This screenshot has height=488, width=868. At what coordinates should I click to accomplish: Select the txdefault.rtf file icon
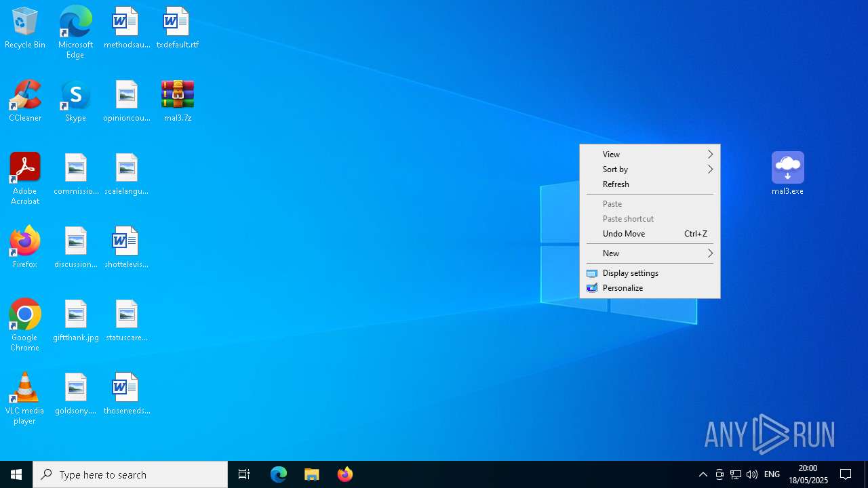pyautogui.click(x=177, y=28)
